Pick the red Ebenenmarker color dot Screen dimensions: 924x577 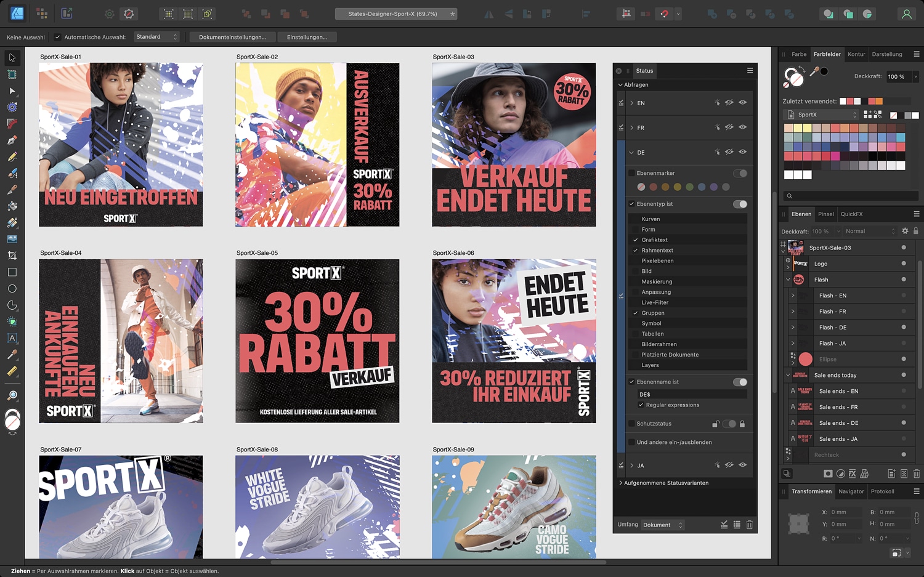click(654, 187)
